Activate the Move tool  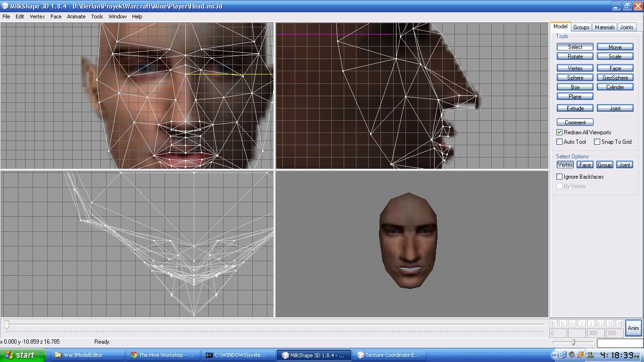tap(615, 47)
